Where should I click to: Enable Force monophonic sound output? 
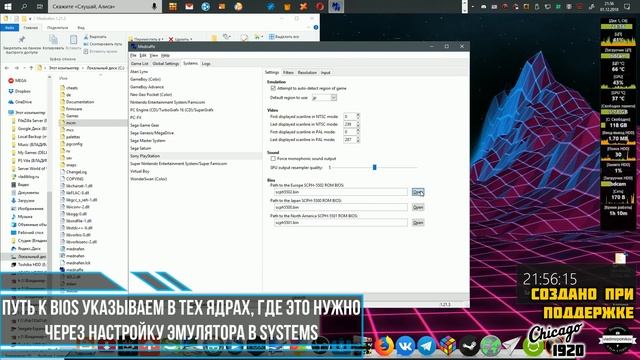tap(273, 158)
